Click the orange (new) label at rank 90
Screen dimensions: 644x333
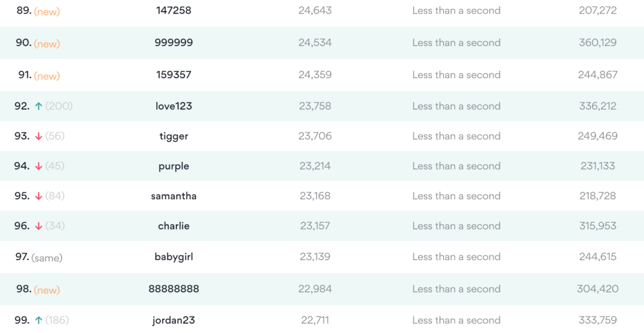(47, 44)
